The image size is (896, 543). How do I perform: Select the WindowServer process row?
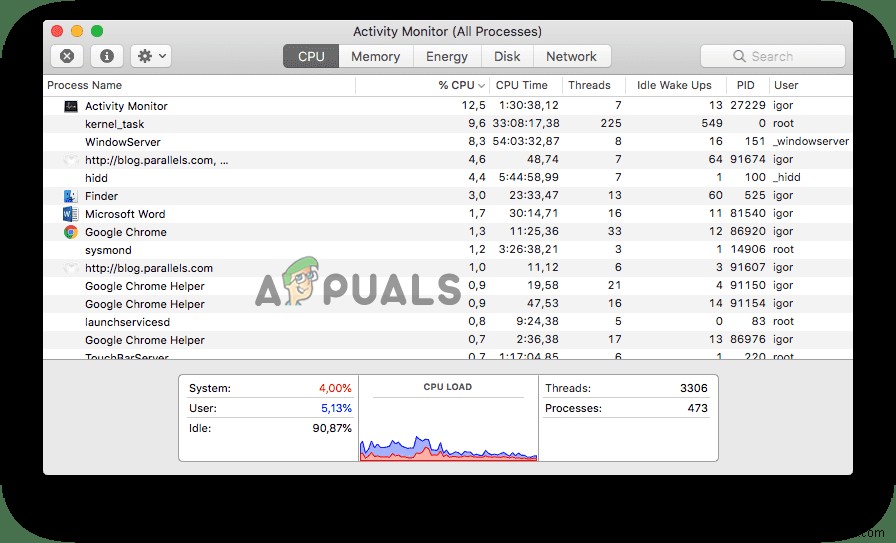448,142
